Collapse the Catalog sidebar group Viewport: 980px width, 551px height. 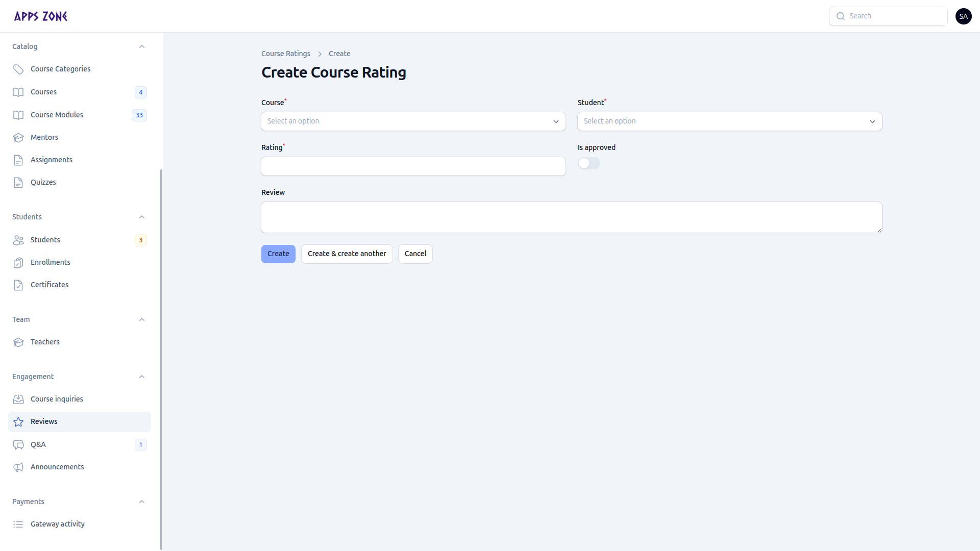(142, 46)
